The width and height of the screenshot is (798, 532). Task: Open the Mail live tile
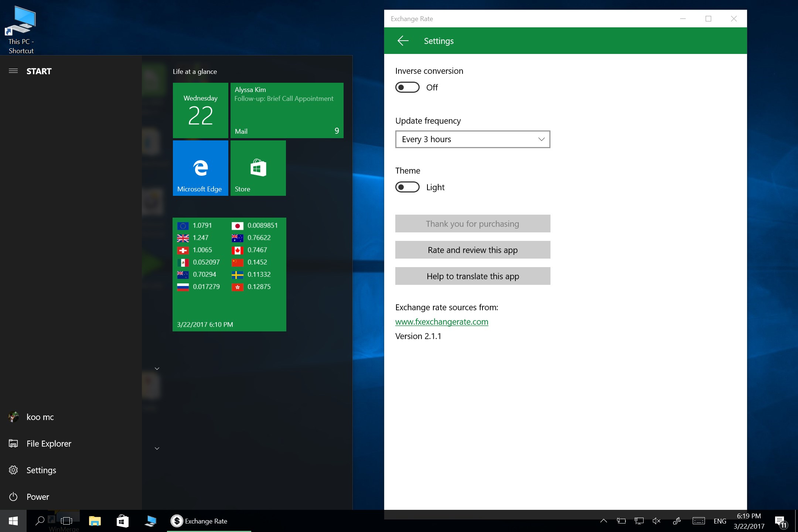coord(287,110)
